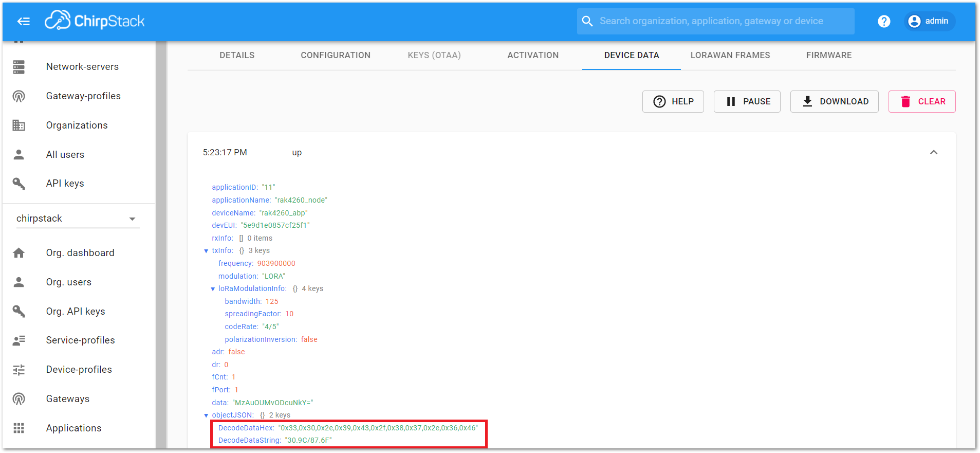Viewport: 980px width, 453px height.
Task: Collapse the objectJSON node
Action: (x=206, y=415)
